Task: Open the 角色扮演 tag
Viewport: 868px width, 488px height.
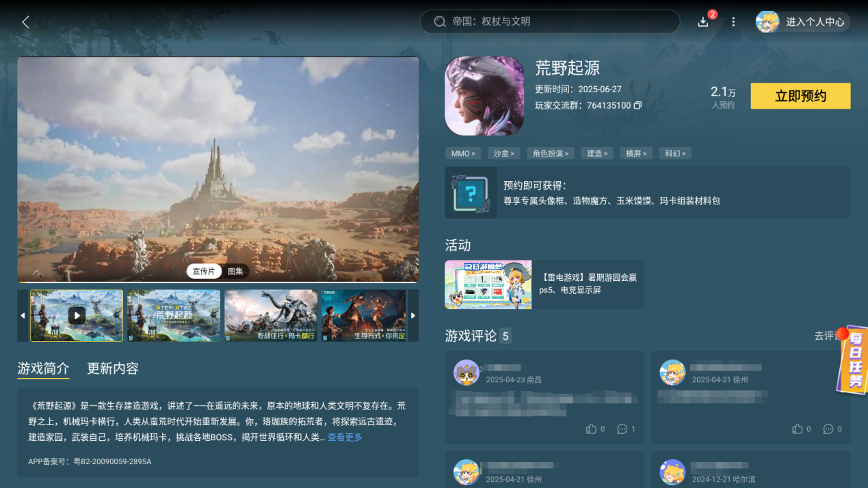Action: coord(551,154)
